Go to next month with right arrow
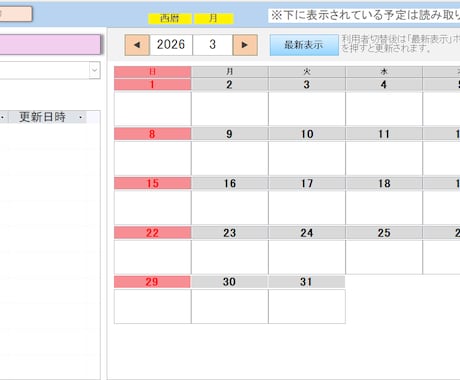Image resolution: width=460 pixels, height=380 pixels. [245, 45]
